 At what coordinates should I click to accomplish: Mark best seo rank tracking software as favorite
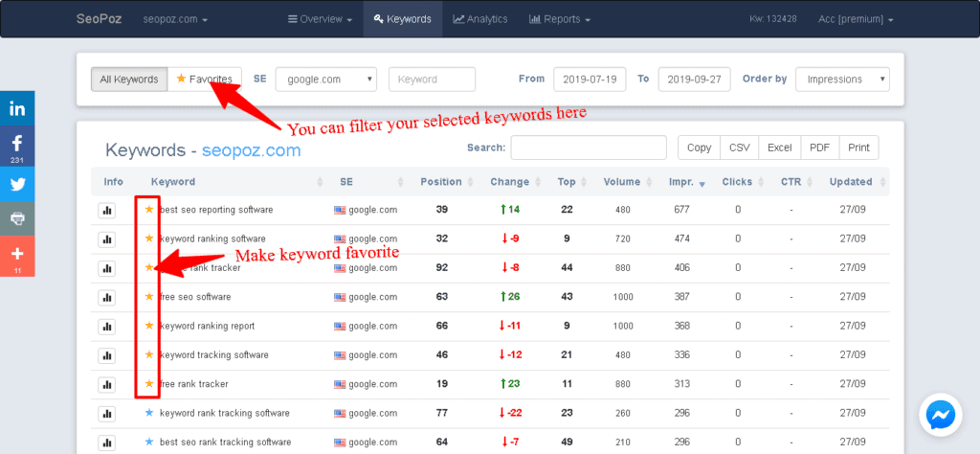tap(148, 442)
